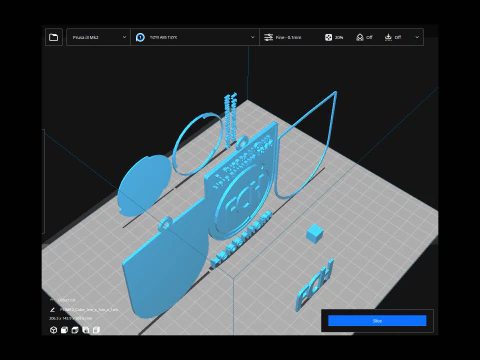Click the support off indicator icon
Screen dimensions: 480x360
point(360,37)
